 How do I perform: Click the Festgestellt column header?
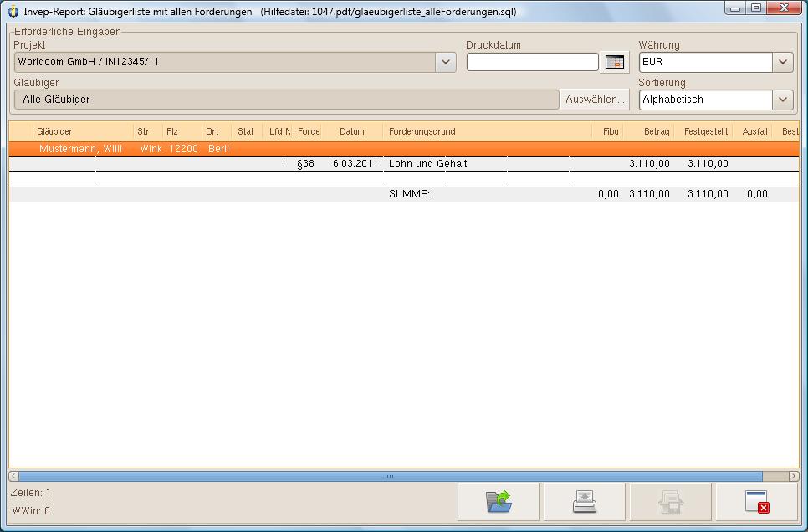[x=703, y=131]
